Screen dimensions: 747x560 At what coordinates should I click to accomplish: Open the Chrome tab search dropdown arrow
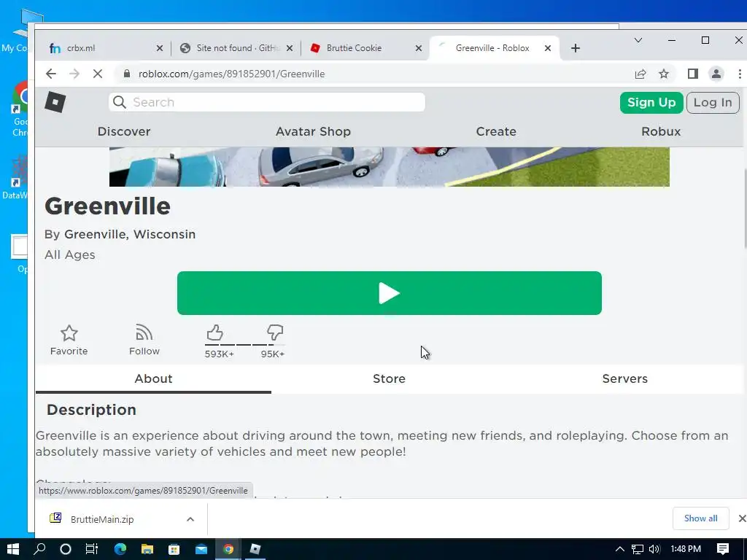pos(638,40)
